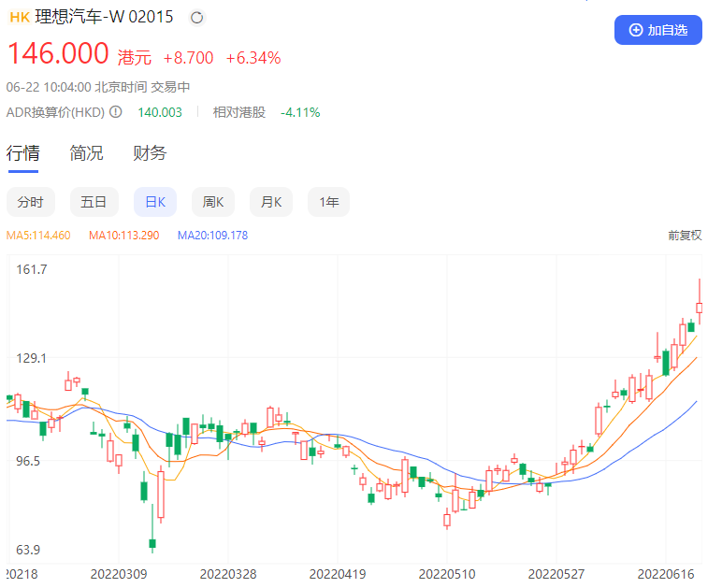This screenshot has width=722, height=588.
Task: Select the 周K chart view
Action: tap(213, 202)
